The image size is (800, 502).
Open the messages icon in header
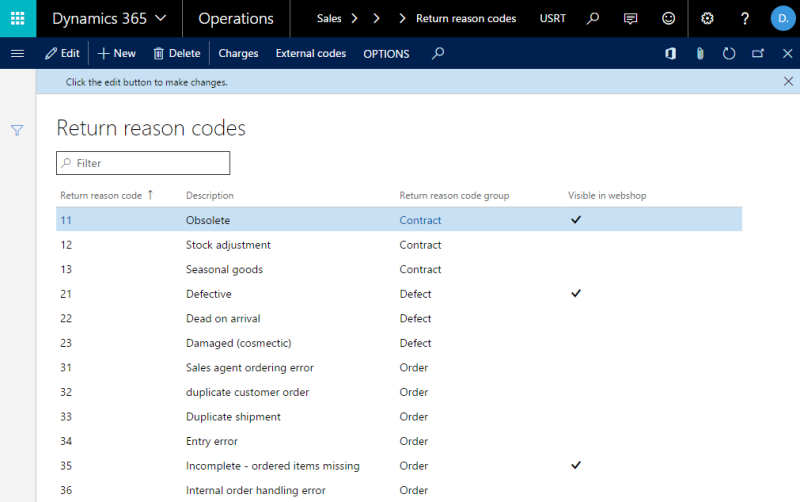click(x=630, y=19)
